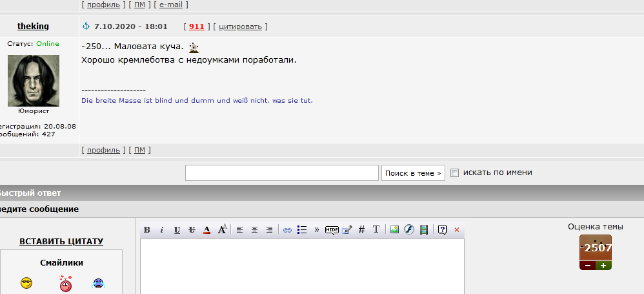Image resolution: width=644 pixels, height=294 pixels.
Task: Click the pencil edit icon in toolbar
Action: [347, 230]
